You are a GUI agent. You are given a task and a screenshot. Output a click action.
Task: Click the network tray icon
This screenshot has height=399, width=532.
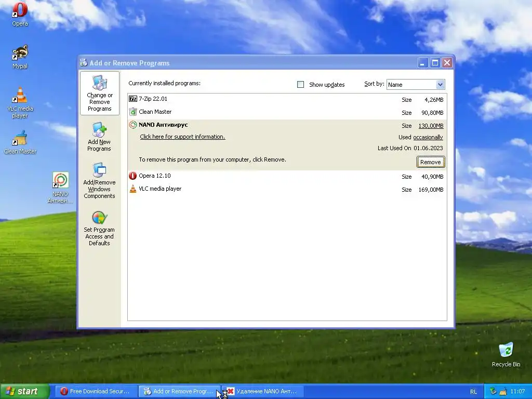tap(494, 391)
